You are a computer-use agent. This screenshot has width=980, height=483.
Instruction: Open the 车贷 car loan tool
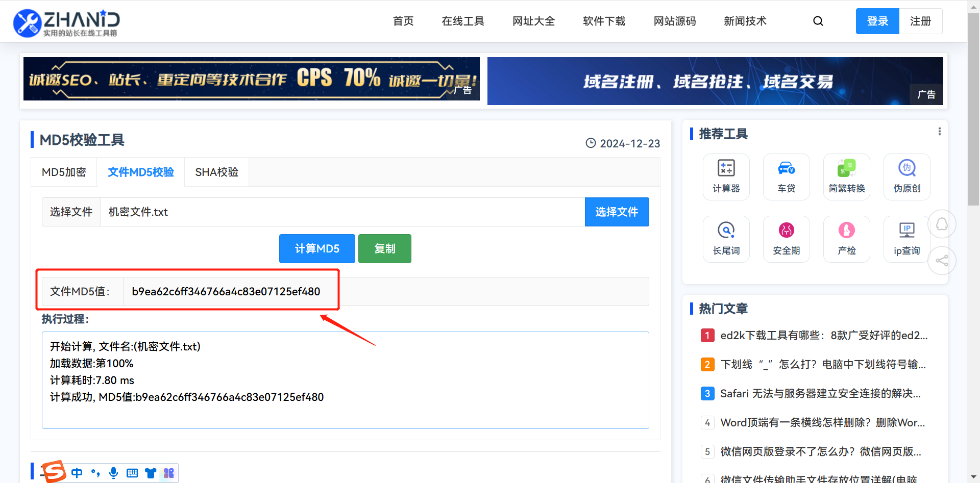pyautogui.click(x=786, y=176)
